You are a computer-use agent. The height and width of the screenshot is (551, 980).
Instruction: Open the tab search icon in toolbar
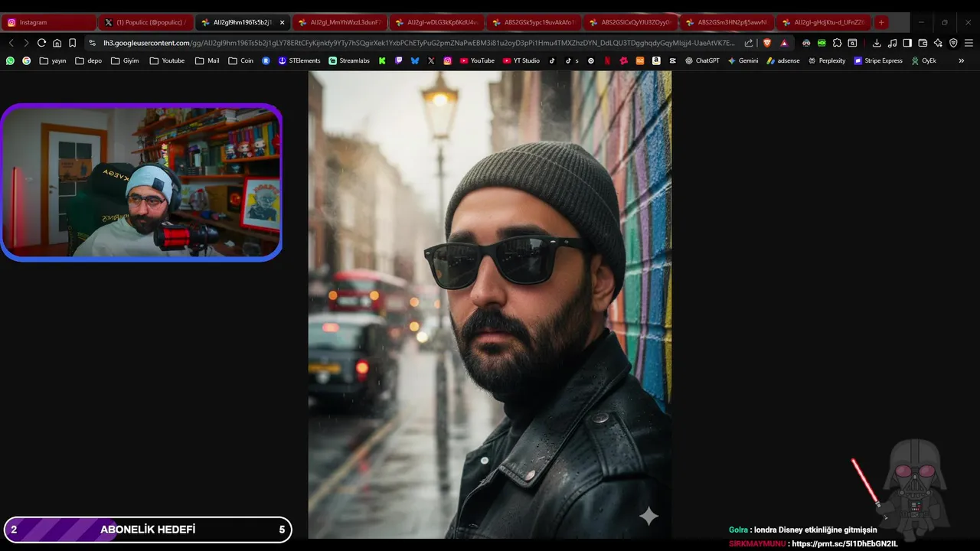[852, 43]
